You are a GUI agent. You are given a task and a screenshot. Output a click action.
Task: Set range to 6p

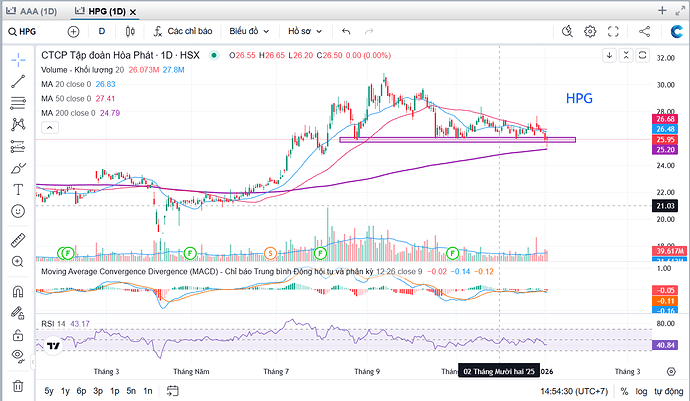[81, 391]
